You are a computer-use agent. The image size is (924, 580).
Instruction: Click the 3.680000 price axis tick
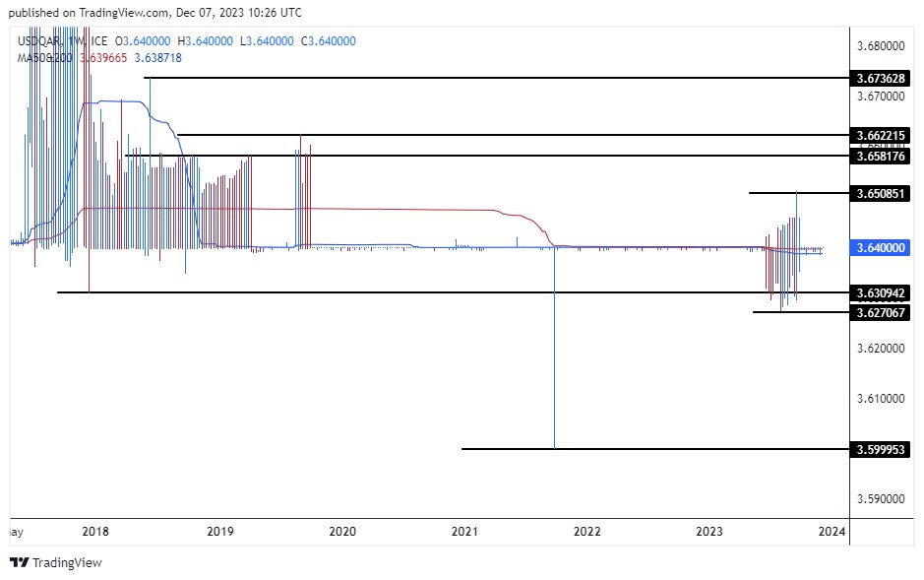tap(881, 46)
